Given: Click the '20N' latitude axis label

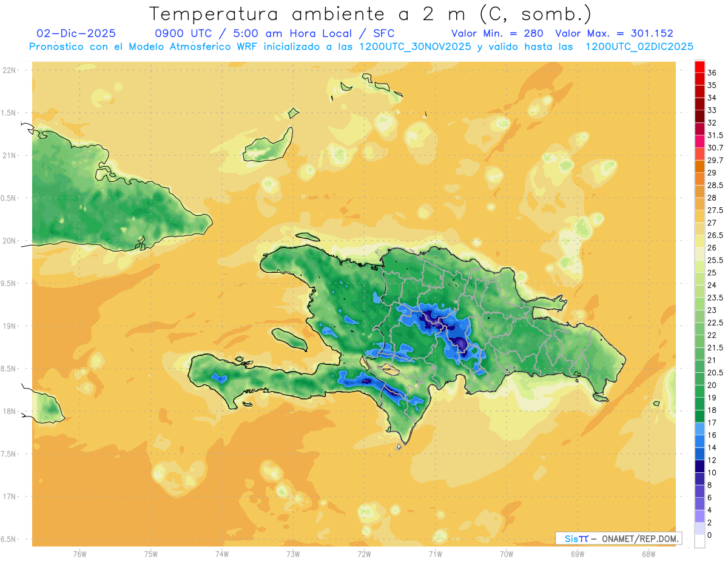Looking at the screenshot, I should [8, 241].
